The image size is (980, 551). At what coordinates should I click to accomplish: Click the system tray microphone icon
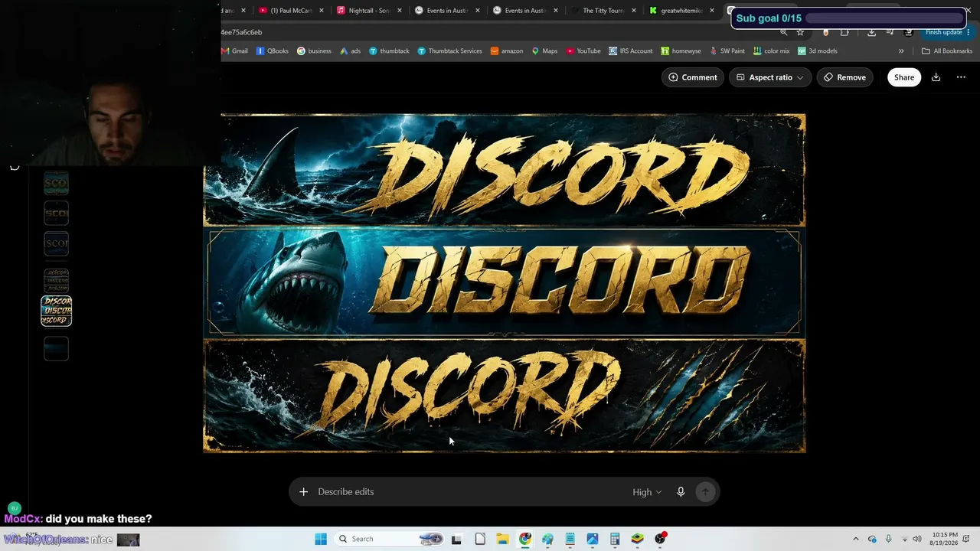click(x=888, y=539)
